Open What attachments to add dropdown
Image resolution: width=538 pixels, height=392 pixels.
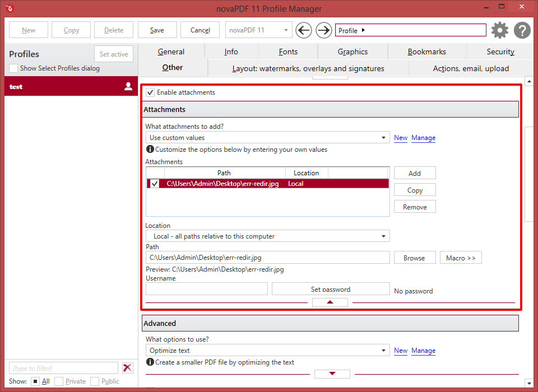268,138
